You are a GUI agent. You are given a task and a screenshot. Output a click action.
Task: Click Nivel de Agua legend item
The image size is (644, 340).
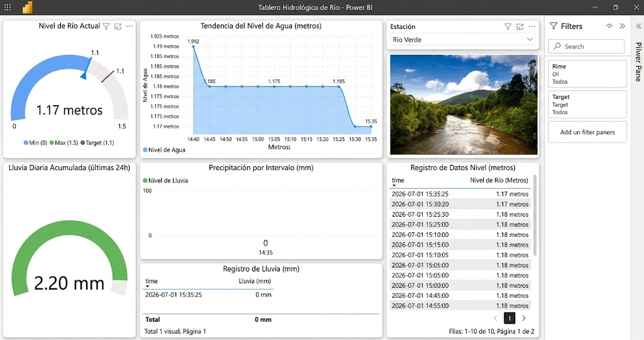click(x=164, y=150)
